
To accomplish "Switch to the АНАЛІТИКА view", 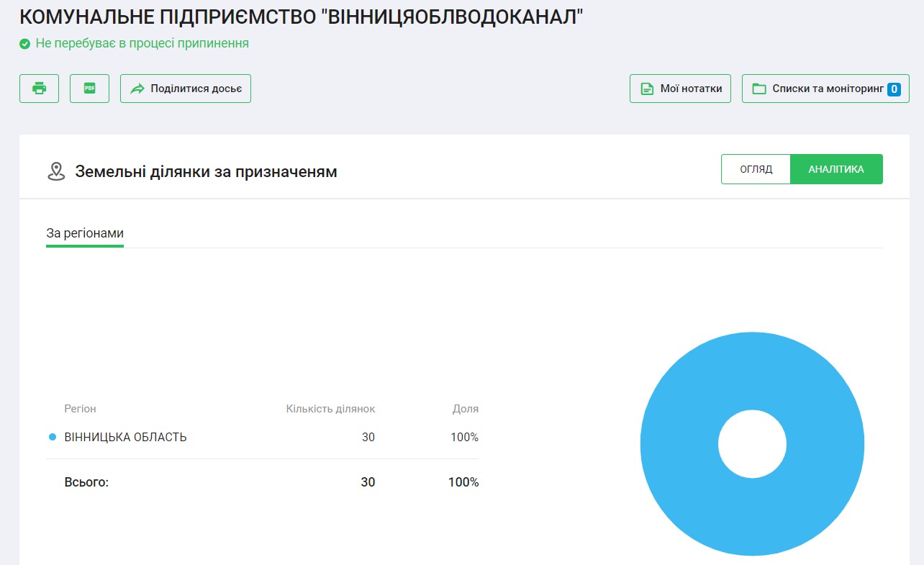I will 836,169.
